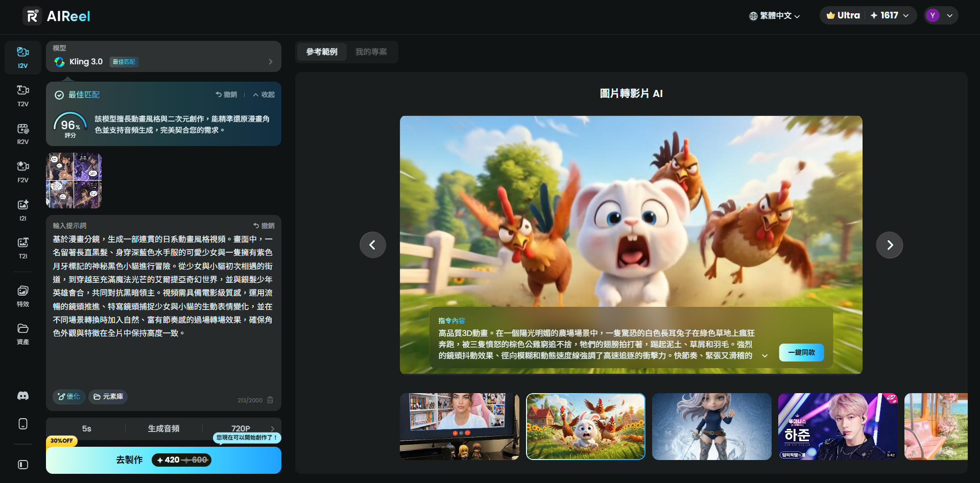Toggle the 生成音頻 audio generation option

point(163,429)
